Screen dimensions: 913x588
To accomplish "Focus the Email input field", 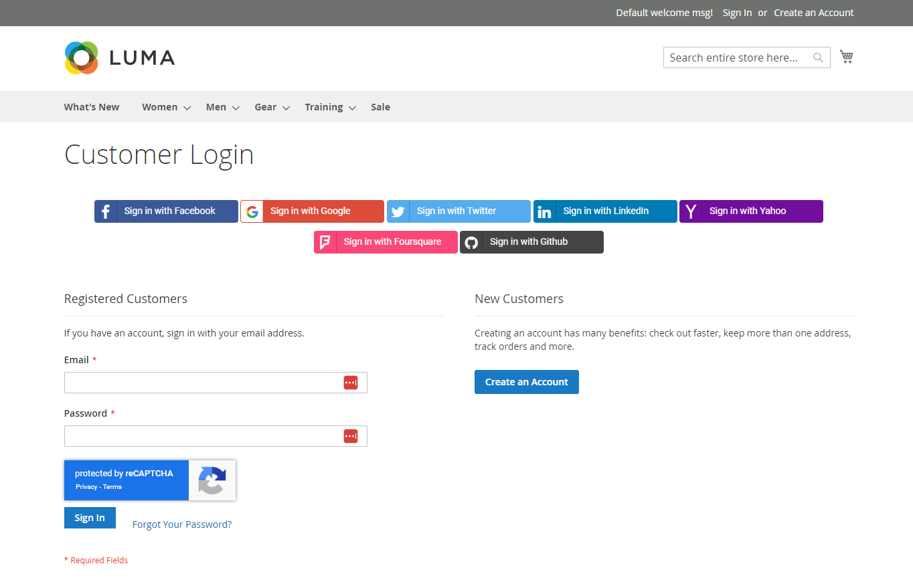I will (x=216, y=383).
